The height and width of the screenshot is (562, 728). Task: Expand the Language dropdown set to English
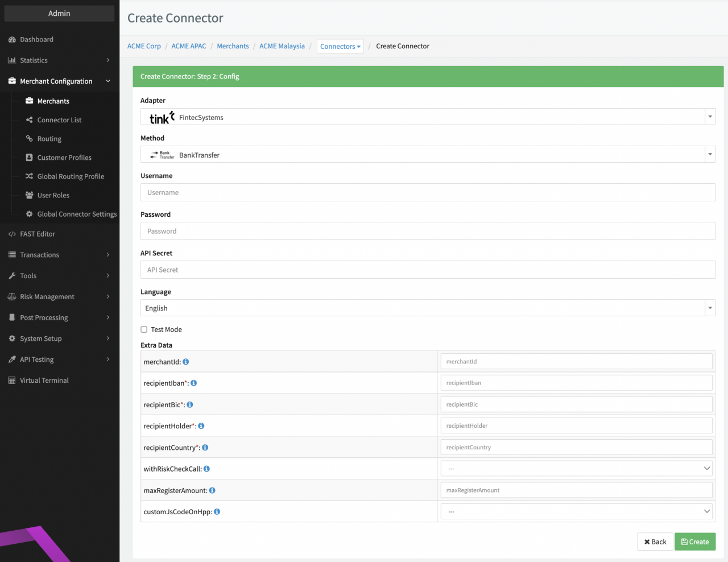[x=428, y=308]
